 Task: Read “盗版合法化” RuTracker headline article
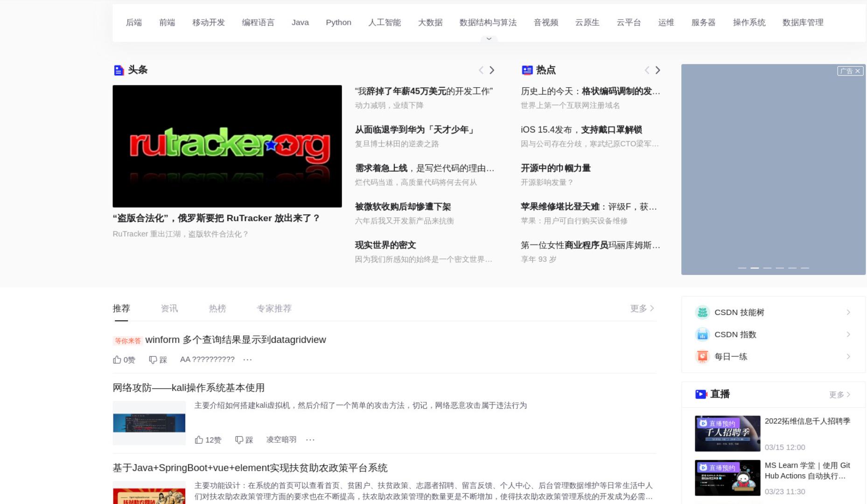click(x=216, y=218)
